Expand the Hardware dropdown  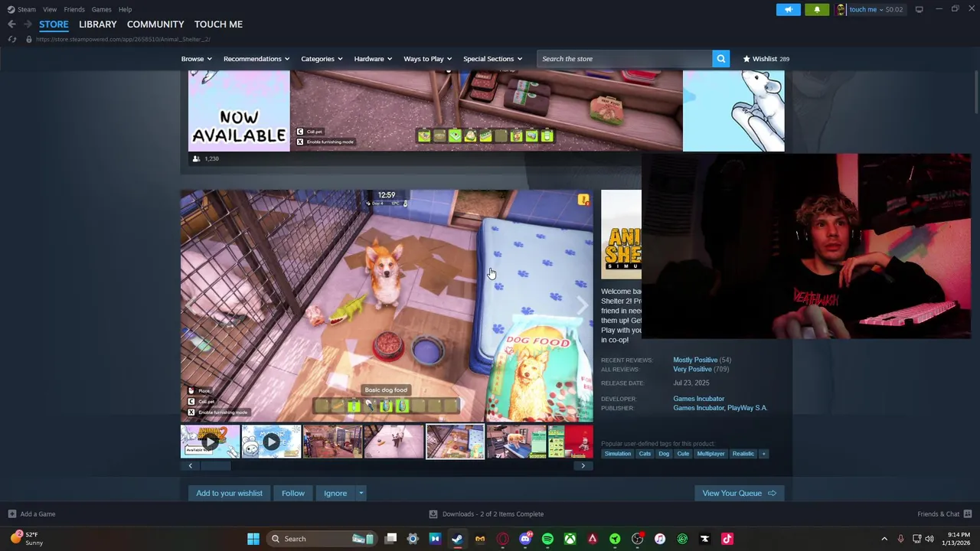point(373,59)
